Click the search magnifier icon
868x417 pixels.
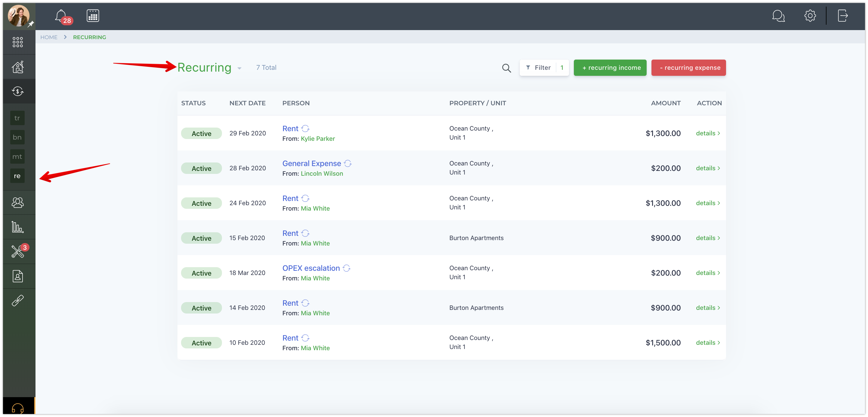(x=506, y=68)
